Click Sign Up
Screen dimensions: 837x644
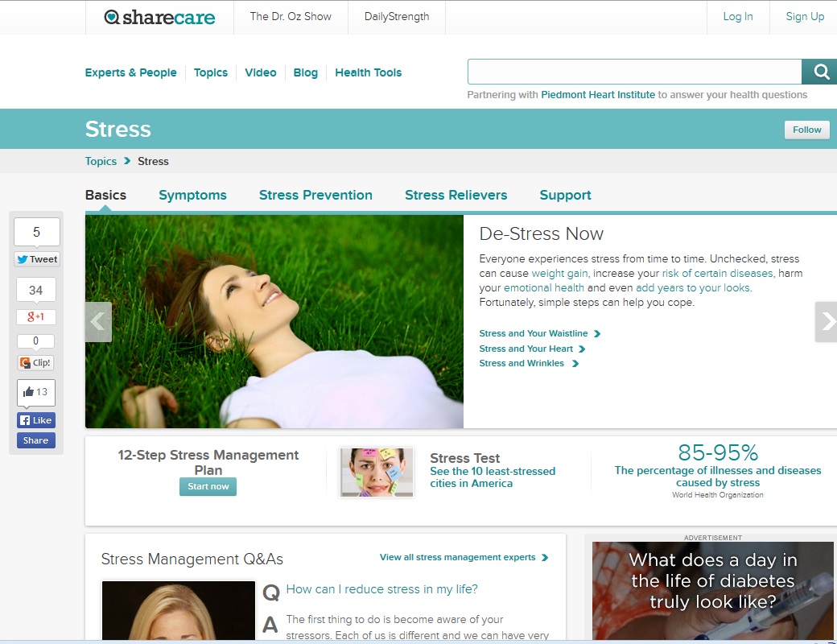coord(805,17)
